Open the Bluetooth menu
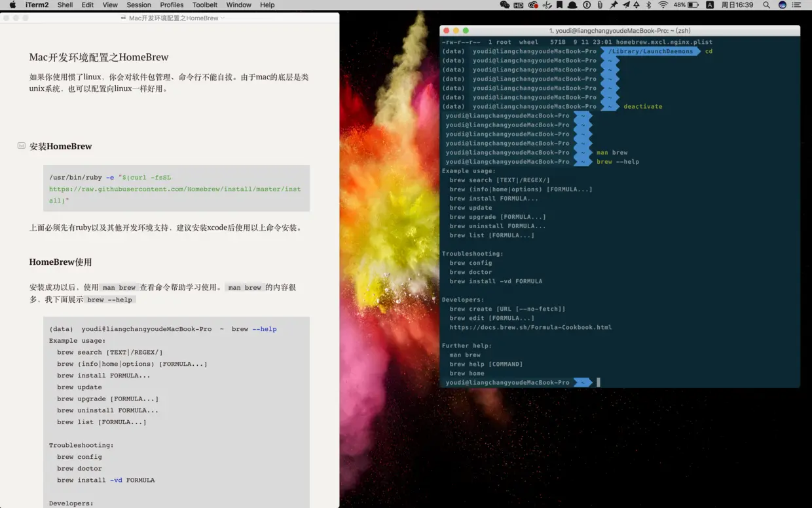The width and height of the screenshot is (812, 508). click(x=649, y=5)
